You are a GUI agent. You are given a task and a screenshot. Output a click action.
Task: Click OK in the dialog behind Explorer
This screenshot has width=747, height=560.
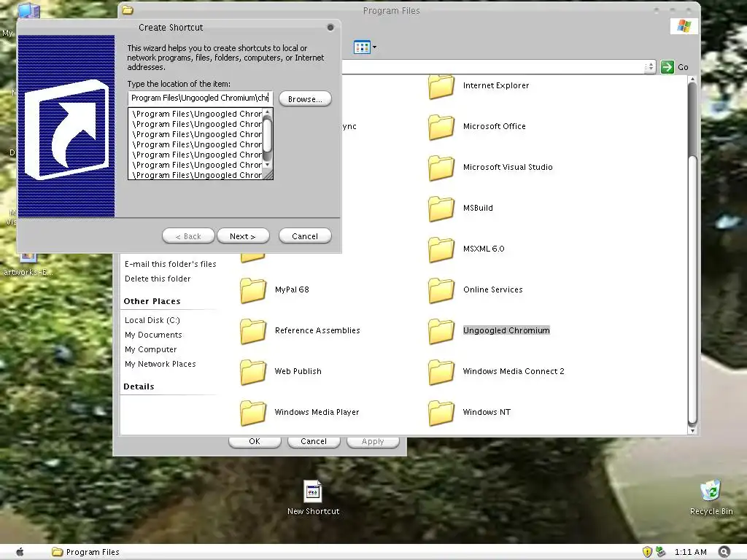[255, 441]
